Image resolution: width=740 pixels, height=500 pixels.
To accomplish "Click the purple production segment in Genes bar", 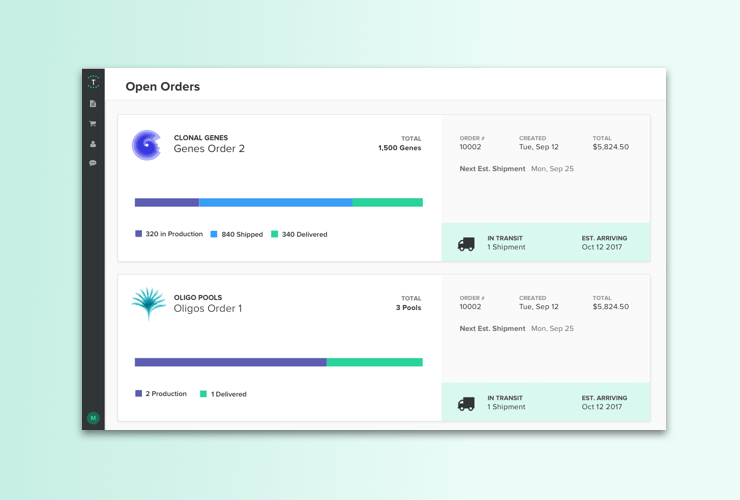I will [x=167, y=202].
